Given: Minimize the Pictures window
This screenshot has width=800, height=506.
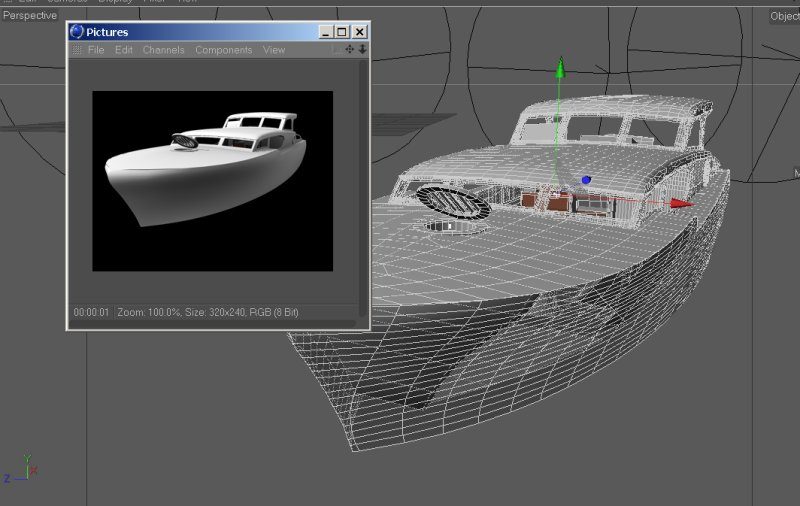Looking at the screenshot, I should click(x=326, y=32).
